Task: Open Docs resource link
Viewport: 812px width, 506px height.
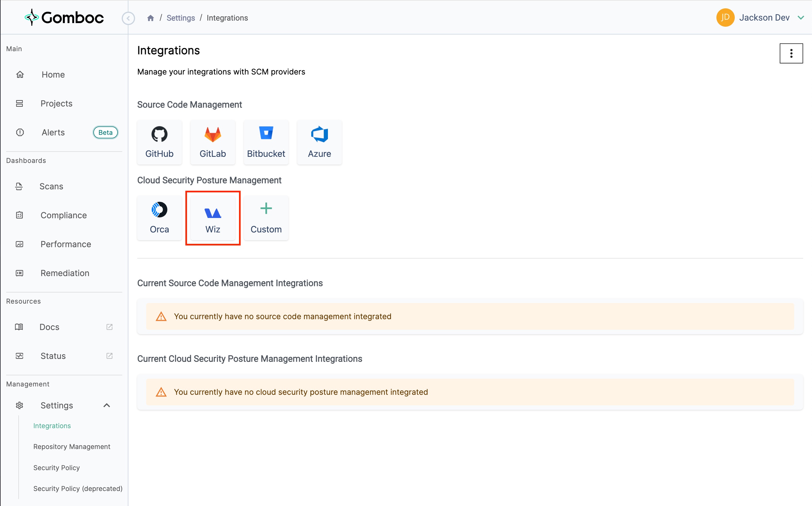Action: coord(49,327)
